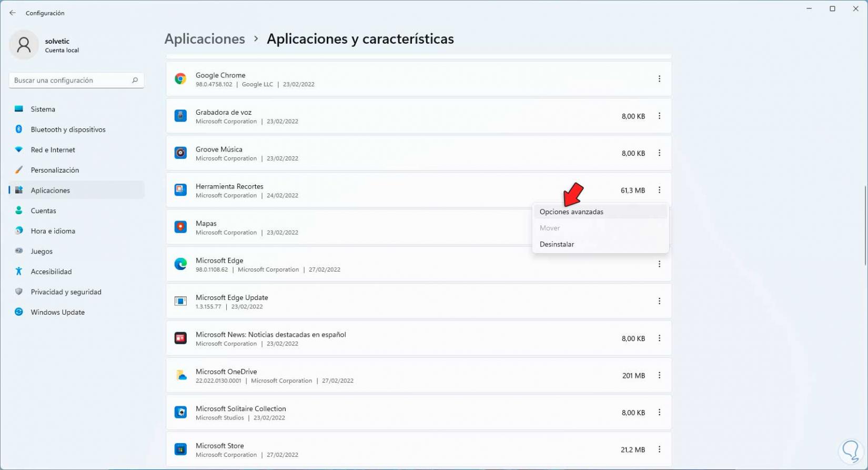Open more options for Microsoft News
The height and width of the screenshot is (470, 868).
[x=659, y=338]
